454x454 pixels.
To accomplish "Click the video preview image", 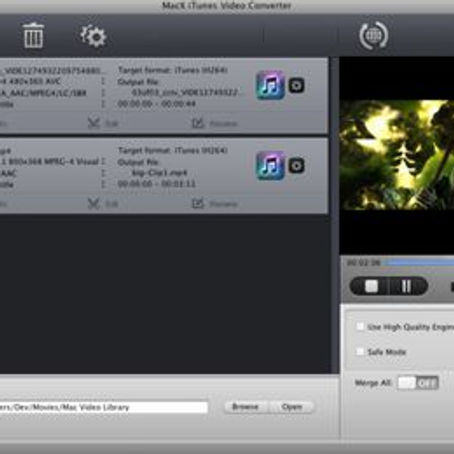I will point(397,155).
